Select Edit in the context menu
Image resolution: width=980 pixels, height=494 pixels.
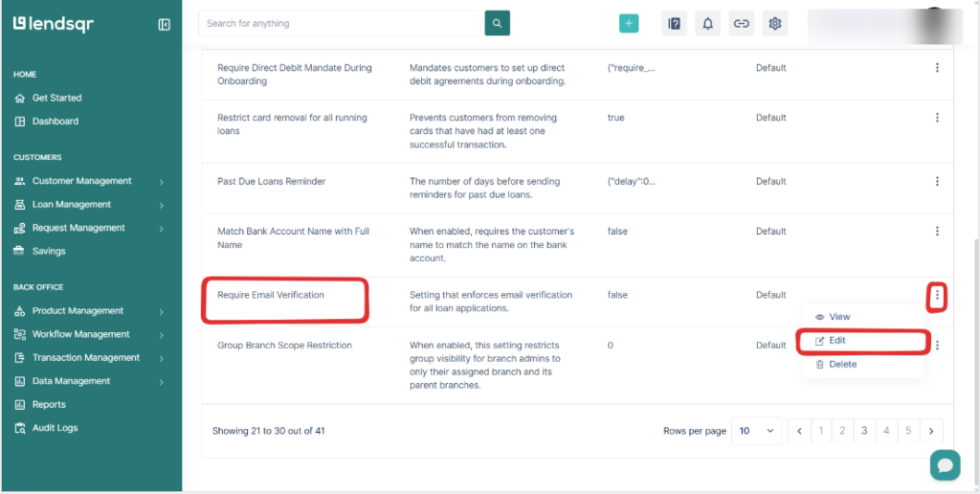[831, 341]
